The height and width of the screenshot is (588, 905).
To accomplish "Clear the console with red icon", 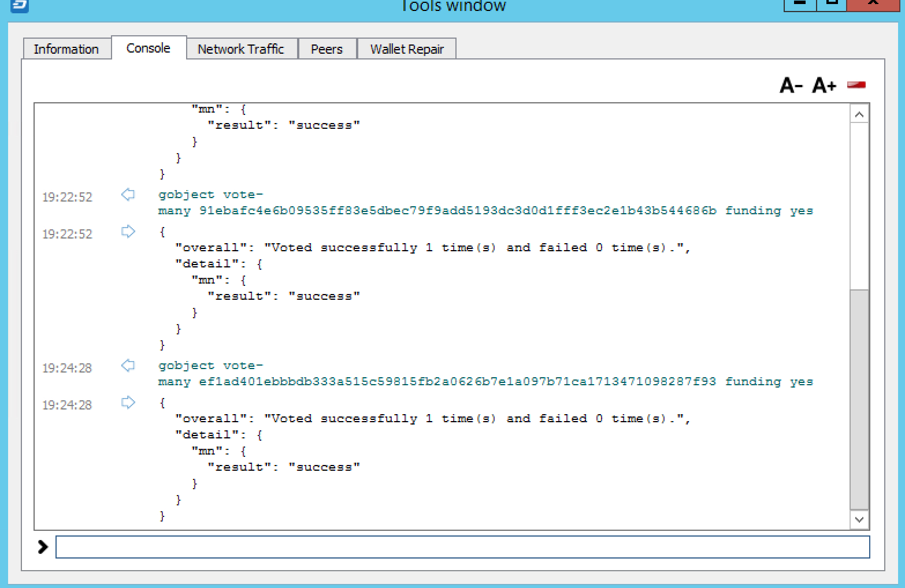I will [856, 85].
